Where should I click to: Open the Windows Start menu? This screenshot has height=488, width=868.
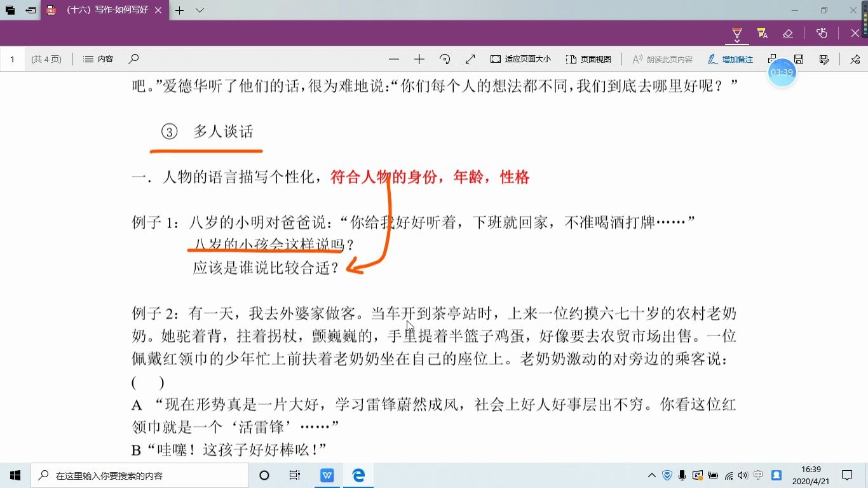click(15, 475)
